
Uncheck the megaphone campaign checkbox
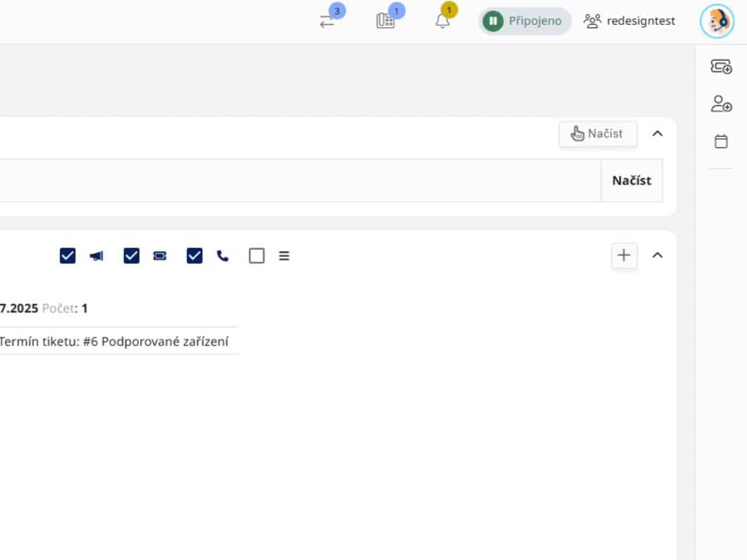pos(68,256)
